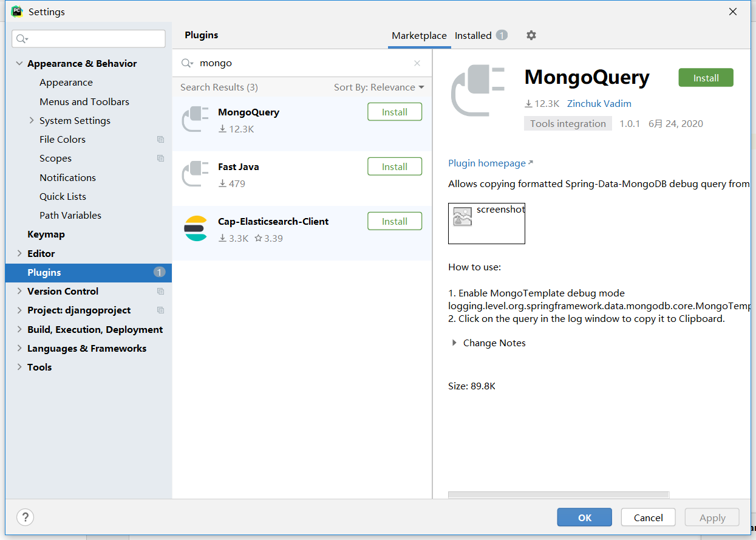Image resolution: width=756 pixels, height=540 pixels.
Task: Install the Cap-Elasticsearch-Client plugin
Action: (x=395, y=222)
